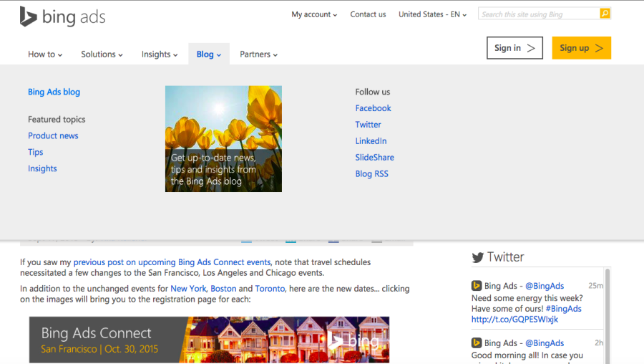Viewport: 644px width, 364px height.
Task: Open the LinkedIn link
Action: tap(371, 141)
